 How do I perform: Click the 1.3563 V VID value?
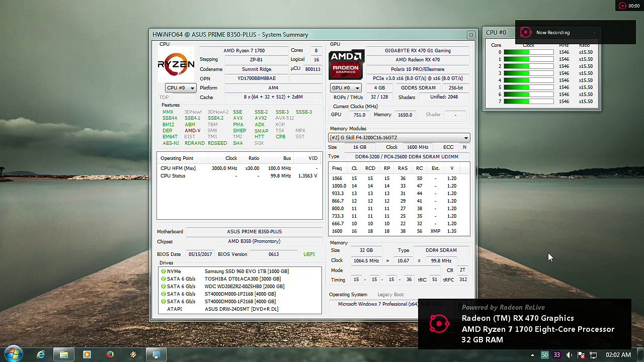pyautogui.click(x=307, y=176)
